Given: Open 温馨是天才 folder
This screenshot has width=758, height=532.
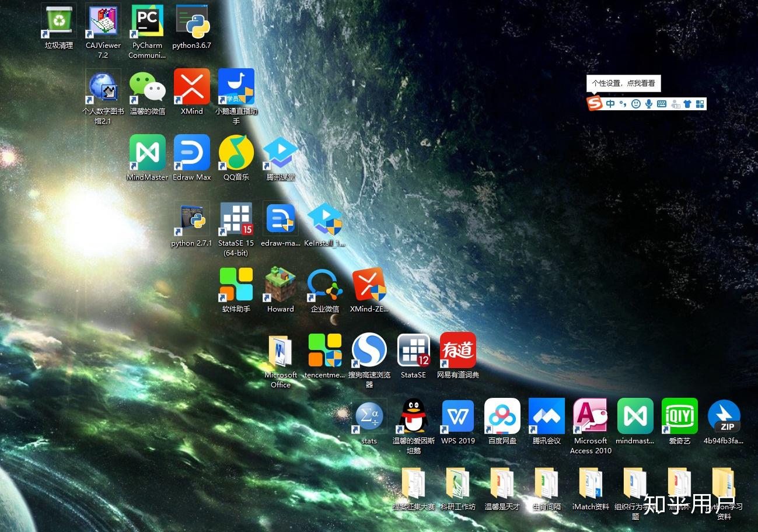Looking at the screenshot, I should 502,483.
